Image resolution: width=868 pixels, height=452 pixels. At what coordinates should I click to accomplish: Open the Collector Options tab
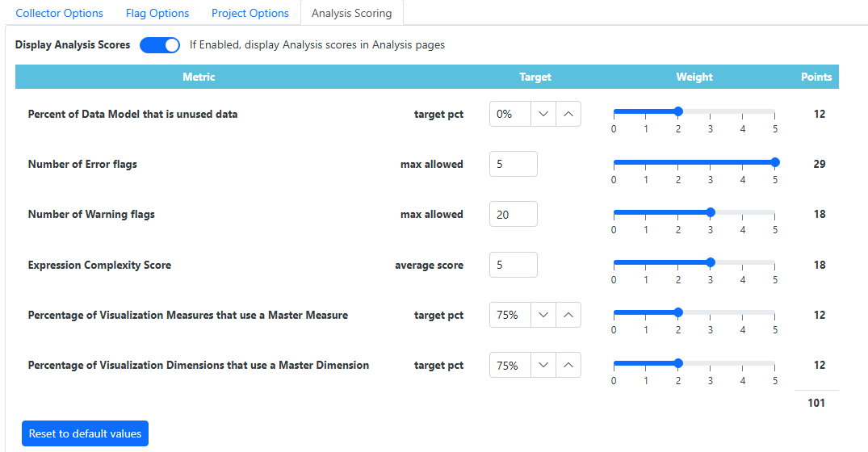click(60, 13)
